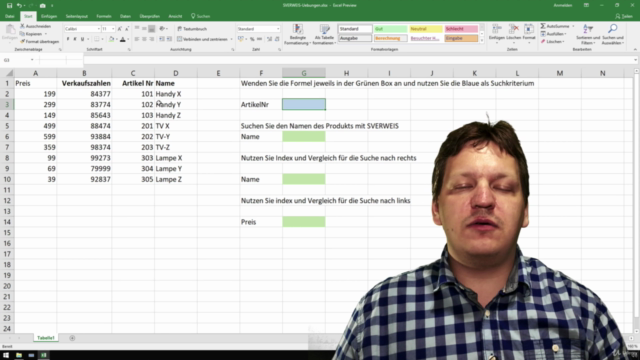This screenshot has height=360, width=640.
Task: Add new sheet with plus button
Action: coord(72,338)
